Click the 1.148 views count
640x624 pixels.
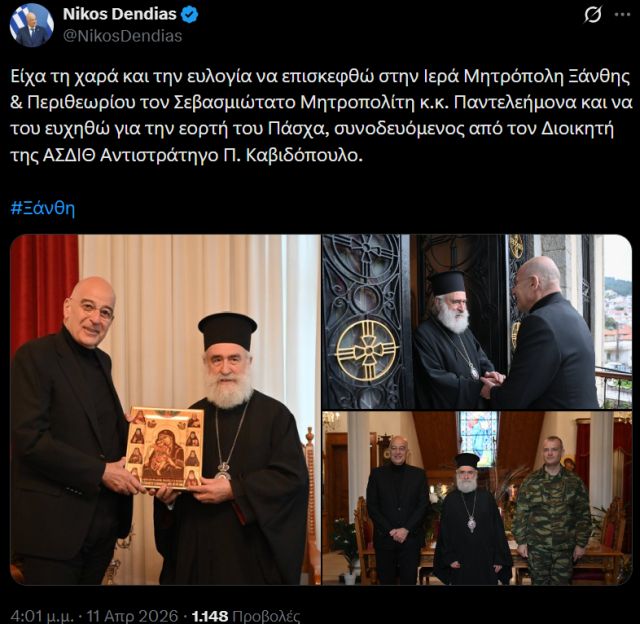pyautogui.click(x=210, y=616)
